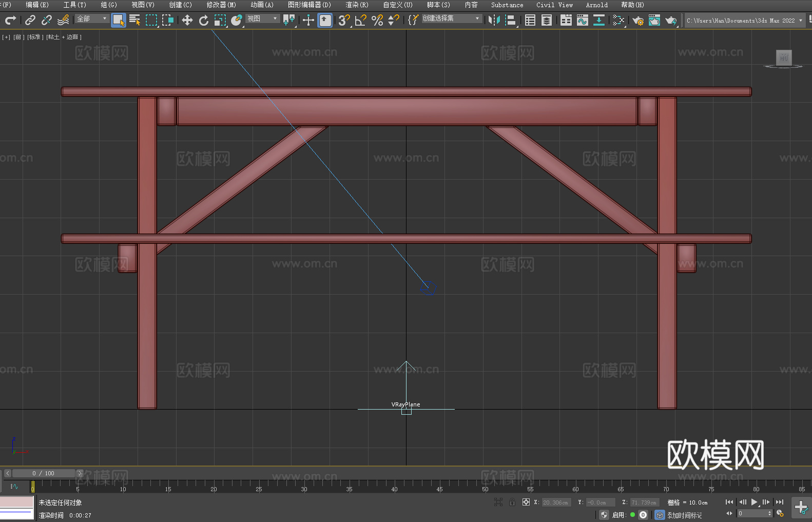812x522 pixels.
Task: Click the 添加时间标记 label
Action: coord(684,515)
